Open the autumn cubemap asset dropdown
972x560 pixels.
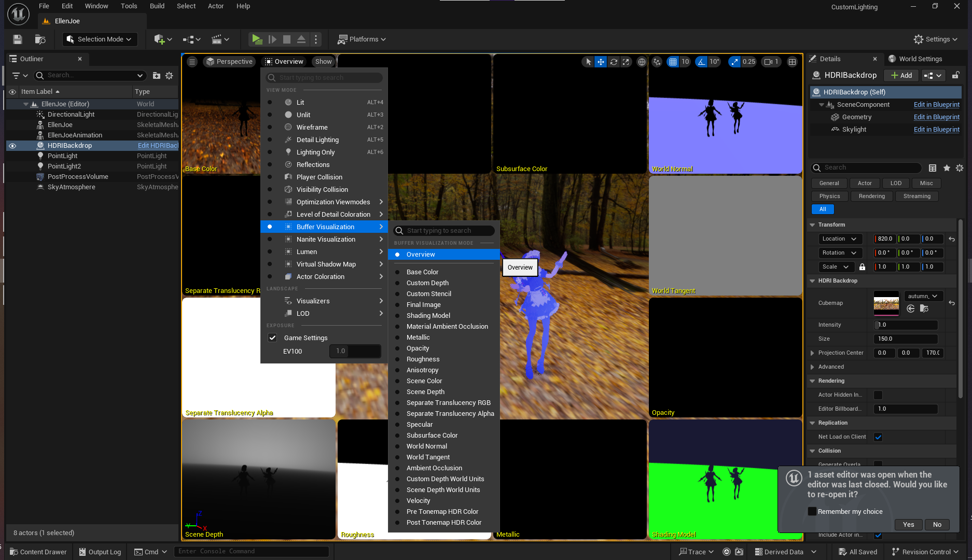tap(923, 296)
